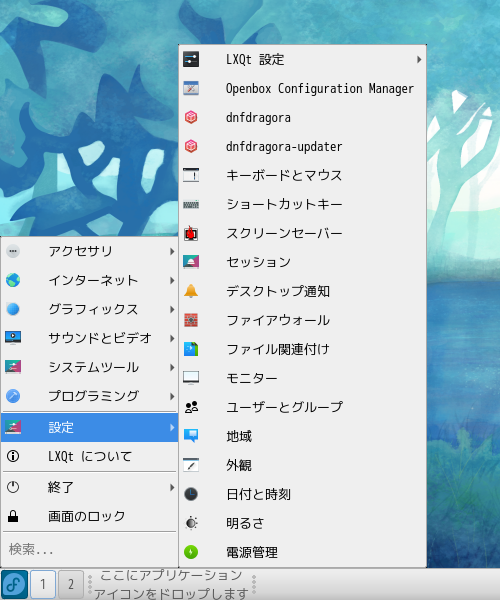Click the 明るさ brightness icon
Image resolution: width=500 pixels, height=600 pixels.
(x=191, y=523)
